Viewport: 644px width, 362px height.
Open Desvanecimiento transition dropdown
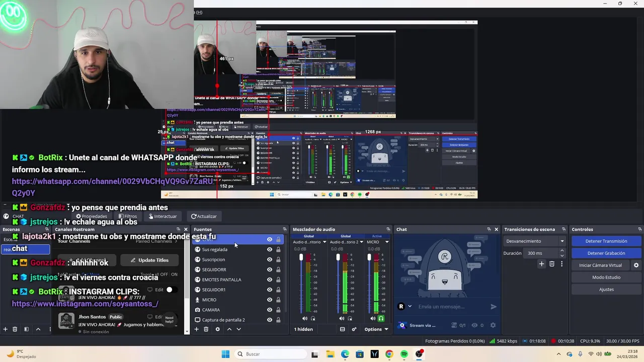534,241
